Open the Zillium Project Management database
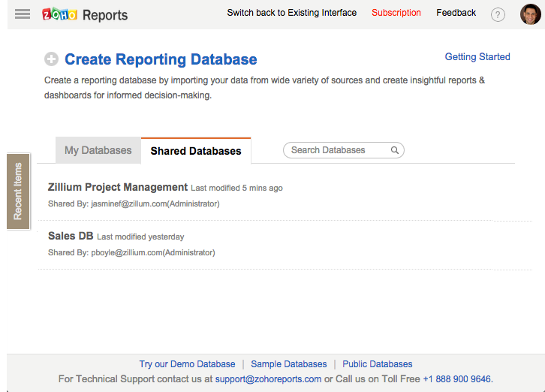Screen dimensions: 545x392 click(x=118, y=187)
